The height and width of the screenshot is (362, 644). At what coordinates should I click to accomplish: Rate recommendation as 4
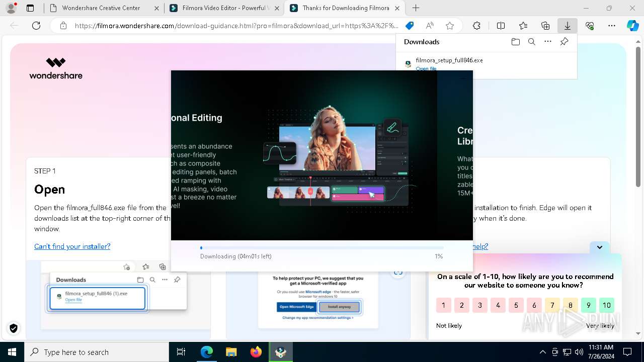tap(498, 305)
